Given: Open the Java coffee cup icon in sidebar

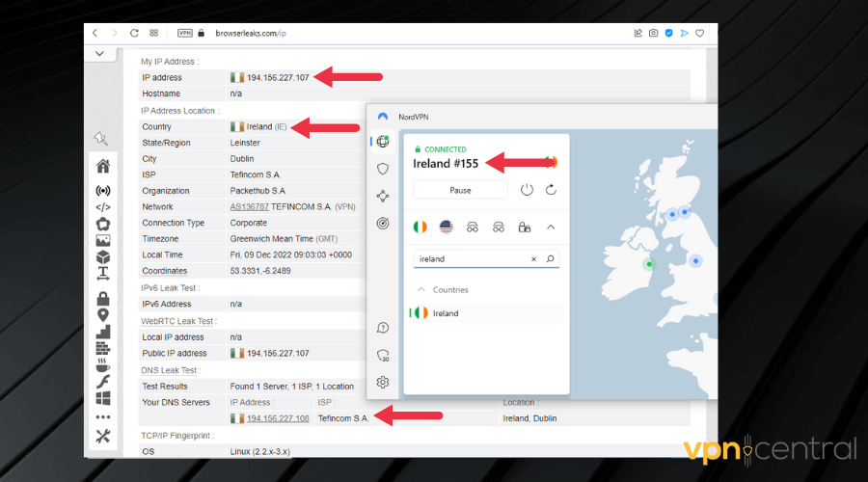Looking at the screenshot, I should pos(103,365).
